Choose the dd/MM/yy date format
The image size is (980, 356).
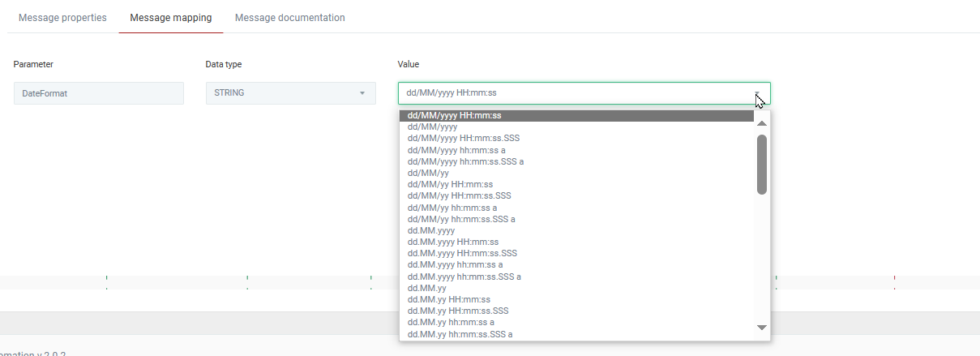click(427, 173)
